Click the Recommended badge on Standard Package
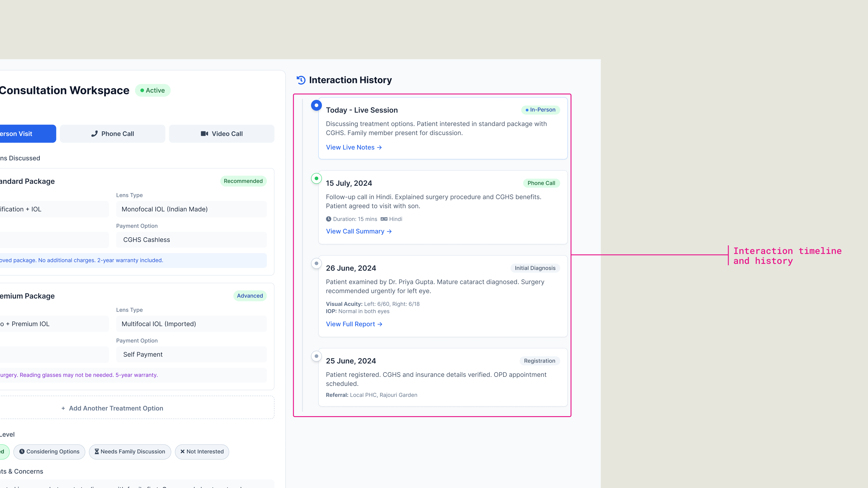Viewport: 868px width, 488px height. click(243, 181)
